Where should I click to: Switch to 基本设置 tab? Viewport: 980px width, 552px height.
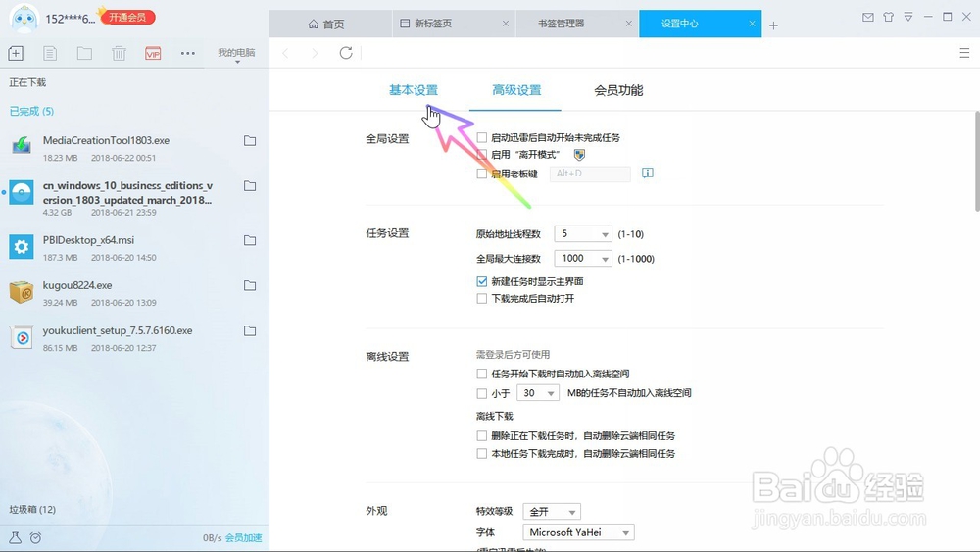414,90
